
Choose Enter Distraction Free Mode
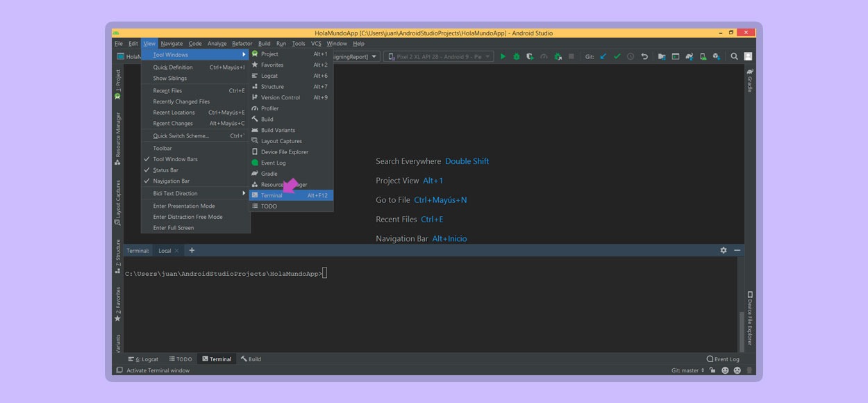click(195, 217)
